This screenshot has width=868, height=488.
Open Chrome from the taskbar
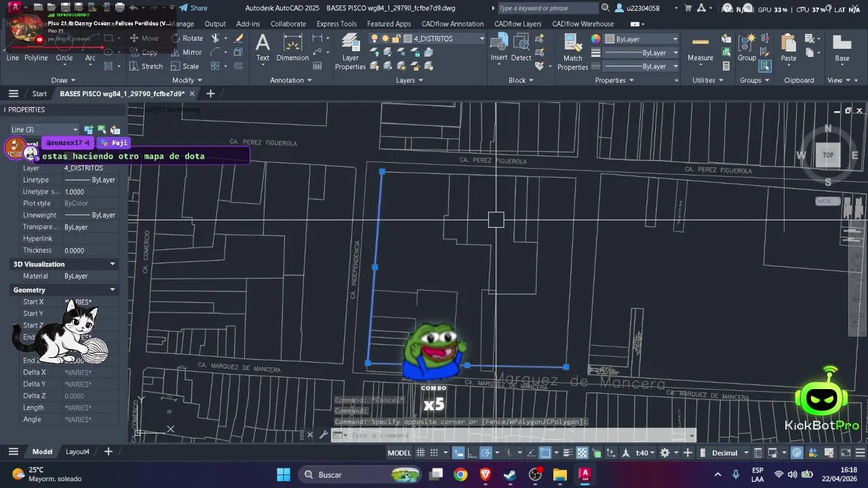[x=460, y=474]
